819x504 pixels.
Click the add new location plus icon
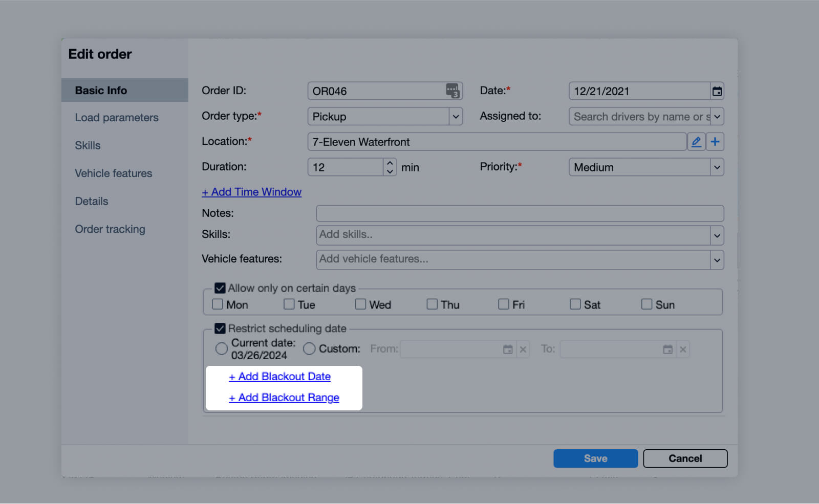tap(715, 142)
